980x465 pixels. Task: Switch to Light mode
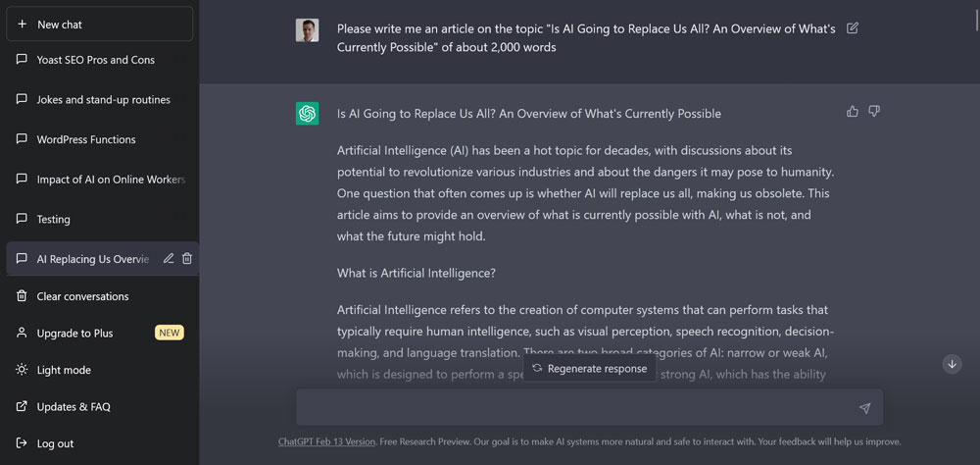click(x=64, y=370)
